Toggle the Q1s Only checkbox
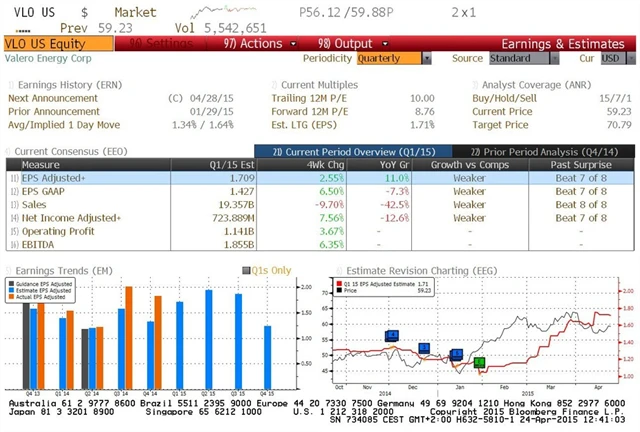Screen dimensions: 640x432 tap(249, 268)
